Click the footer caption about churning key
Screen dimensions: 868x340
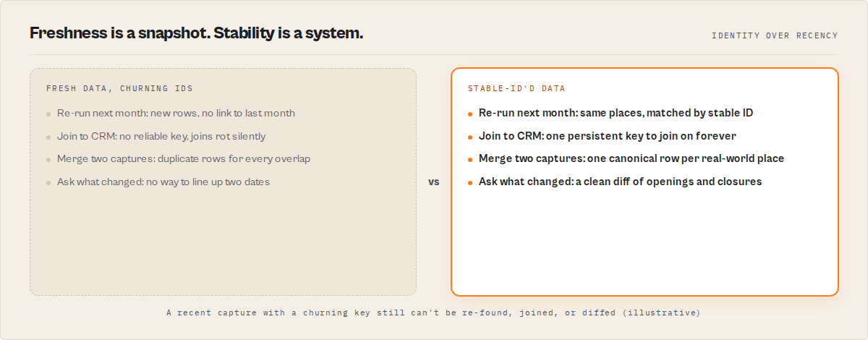pyautogui.click(x=433, y=313)
